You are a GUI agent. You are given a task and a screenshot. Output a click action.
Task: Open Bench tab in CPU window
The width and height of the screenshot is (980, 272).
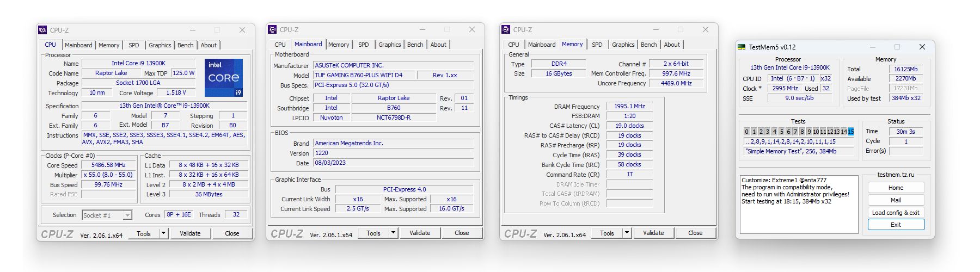[x=186, y=45]
